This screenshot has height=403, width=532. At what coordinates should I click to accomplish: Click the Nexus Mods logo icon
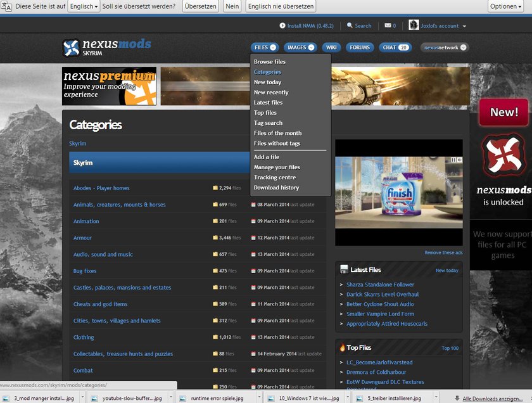coord(71,48)
